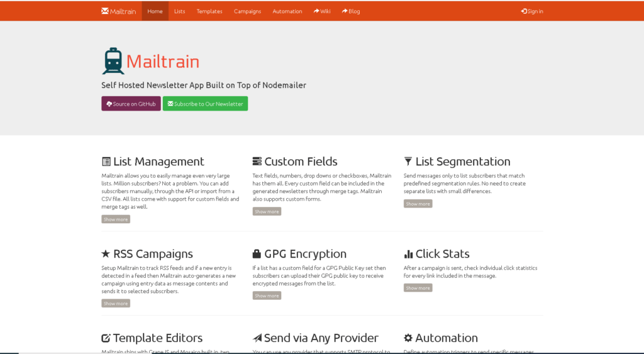Click the Send via Any Provider paper-plane icon
The image size is (644, 354).
(x=257, y=338)
